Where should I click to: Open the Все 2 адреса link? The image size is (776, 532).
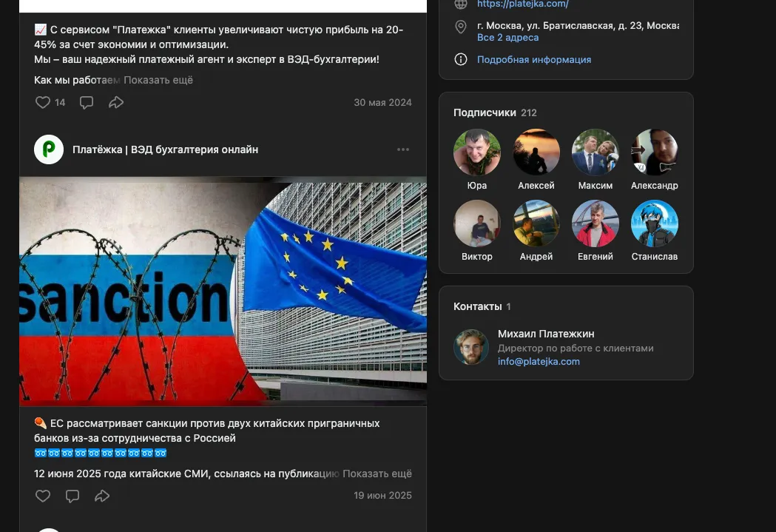[x=507, y=38]
